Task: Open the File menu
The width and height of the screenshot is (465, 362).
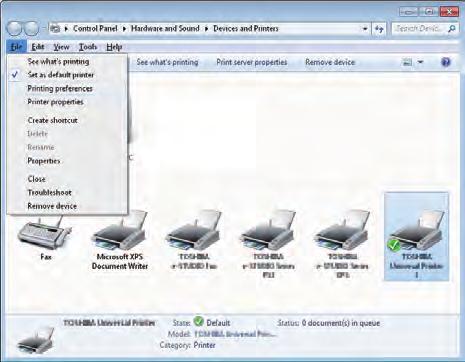Action: [16, 47]
